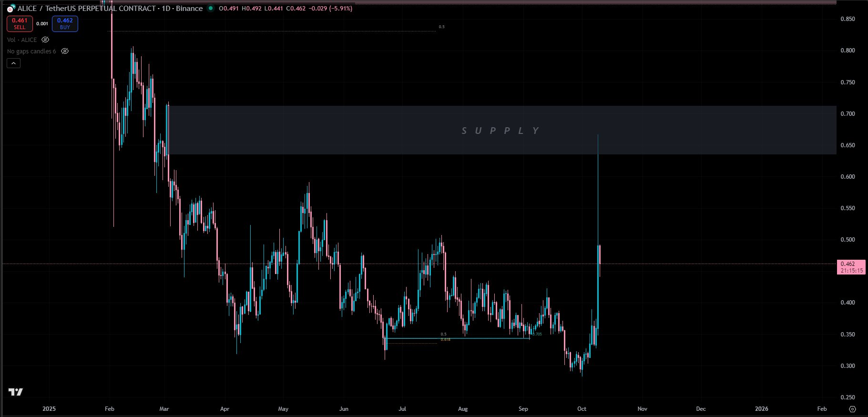Viewport: 868px width, 417px height.
Task: Click the 0.618 Fibonacci level label
Action: pyautogui.click(x=446, y=339)
